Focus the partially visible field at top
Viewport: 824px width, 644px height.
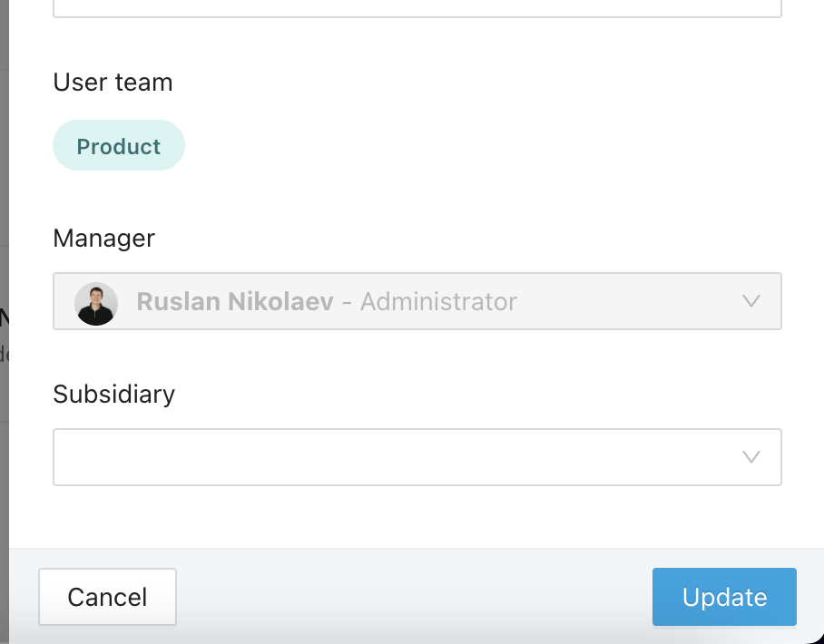point(417,8)
